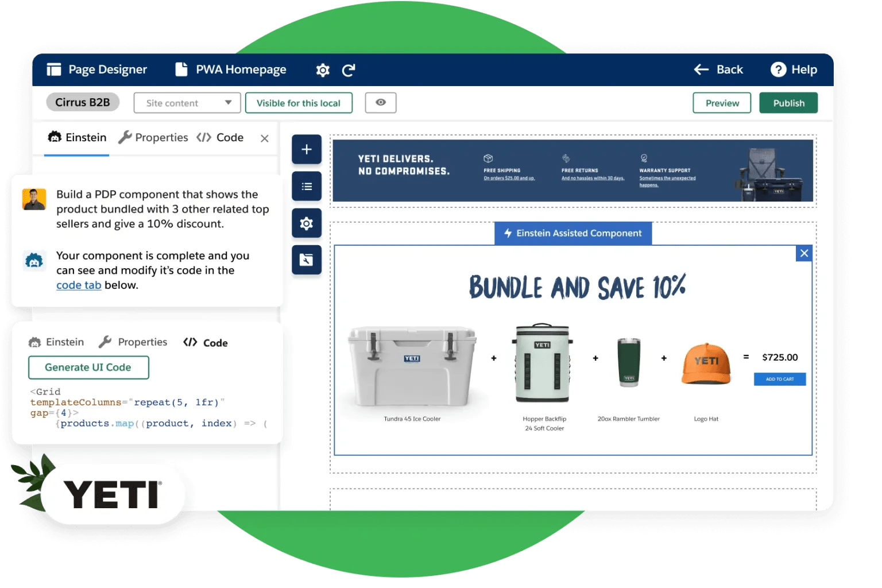This screenshot has height=588, width=882.
Task: Select Einstein tab in lower code panel
Action: coord(56,342)
